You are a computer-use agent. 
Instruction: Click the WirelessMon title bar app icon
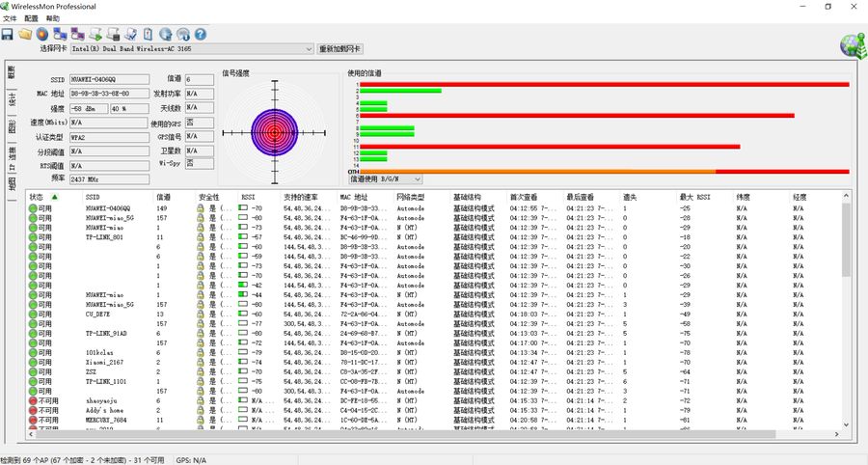pyautogui.click(x=5, y=6)
